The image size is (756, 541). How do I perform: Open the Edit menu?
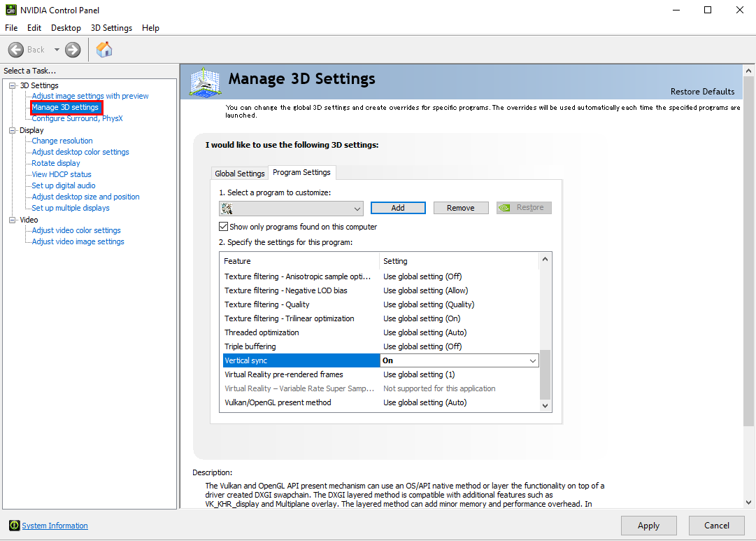(34, 28)
